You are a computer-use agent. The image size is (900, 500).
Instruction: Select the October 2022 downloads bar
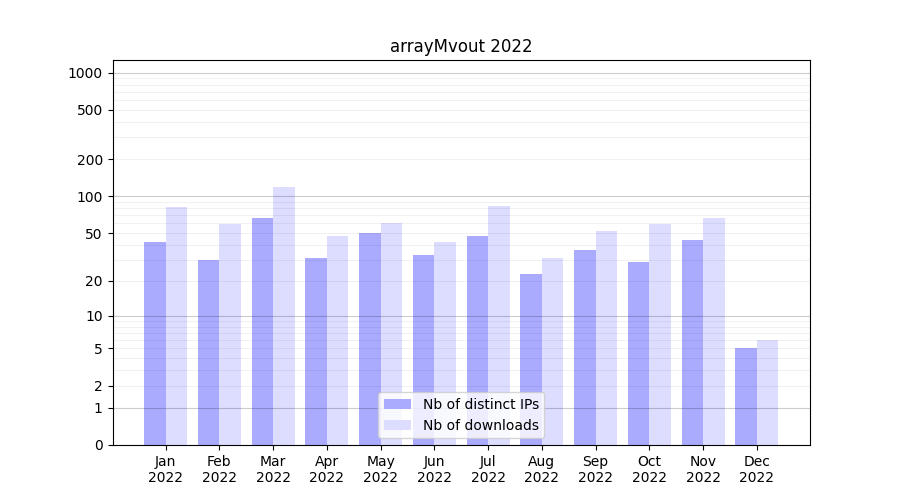tap(660, 334)
